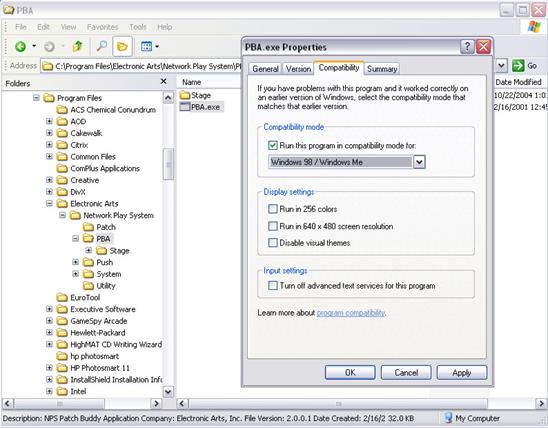548x428 pixels.
Task: Click Apply in the Properties dialog
Action: click(x=462, y=372)
